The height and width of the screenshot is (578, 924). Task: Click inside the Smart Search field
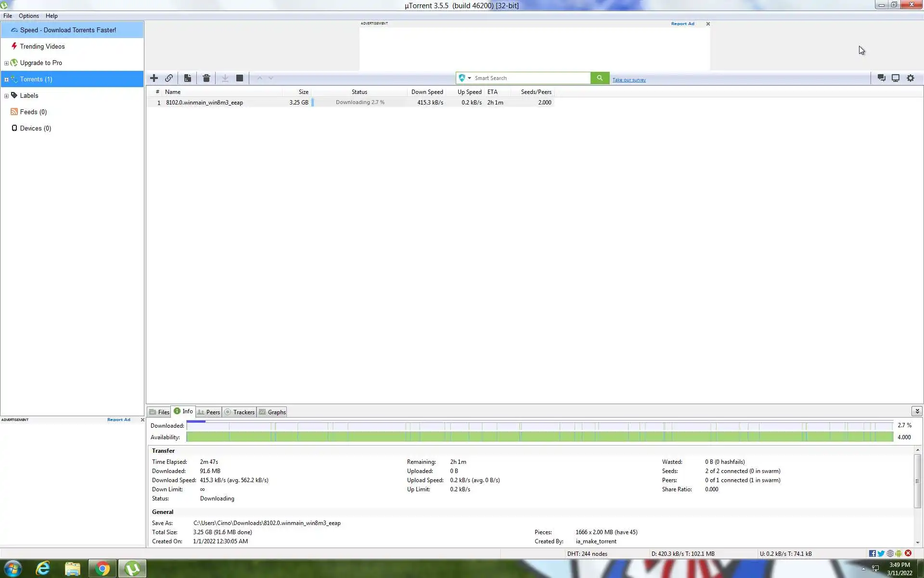click(529, 78)
